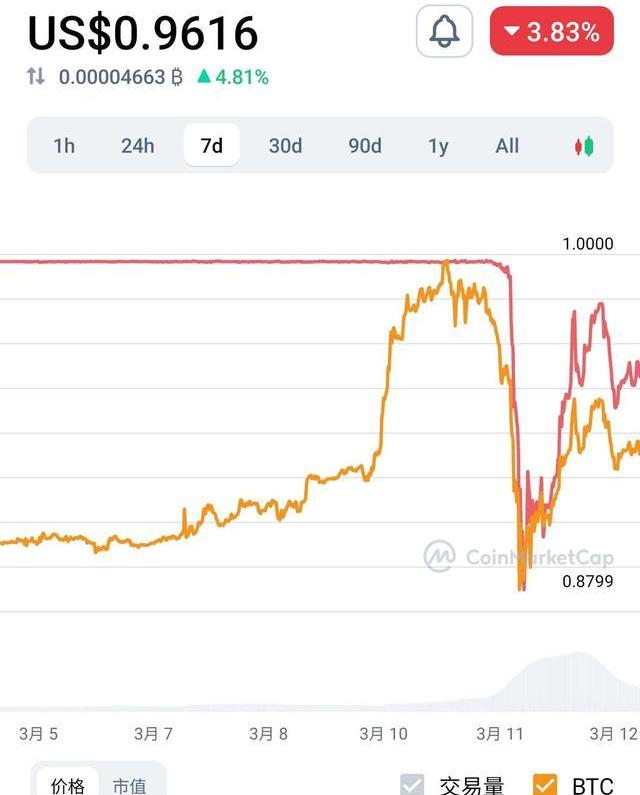The height and width of the screenshot is (795, 640).
Task: Switch to the 1y chart range
Action: tap(438, 146)
